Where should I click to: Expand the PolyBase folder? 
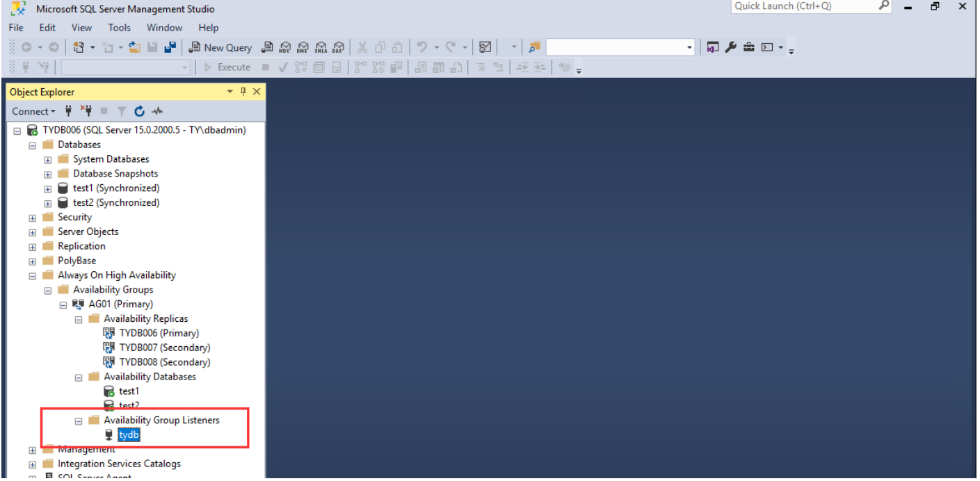click(33, 261)
